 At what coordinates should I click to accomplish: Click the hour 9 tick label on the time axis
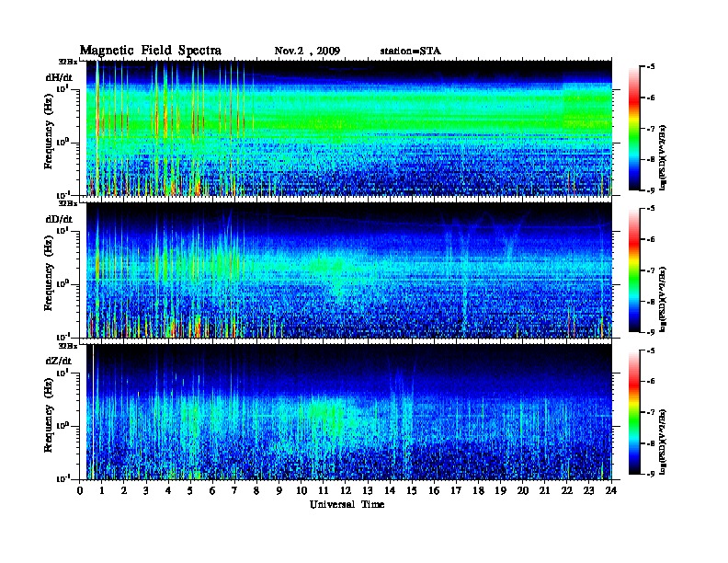click(x=279, y=490)
